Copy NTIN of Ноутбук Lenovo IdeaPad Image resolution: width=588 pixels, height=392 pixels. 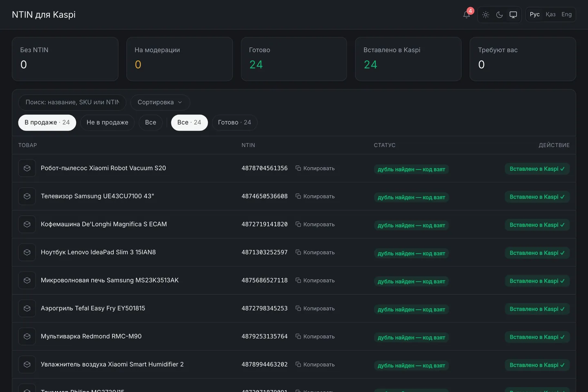[x=315, y=252]
